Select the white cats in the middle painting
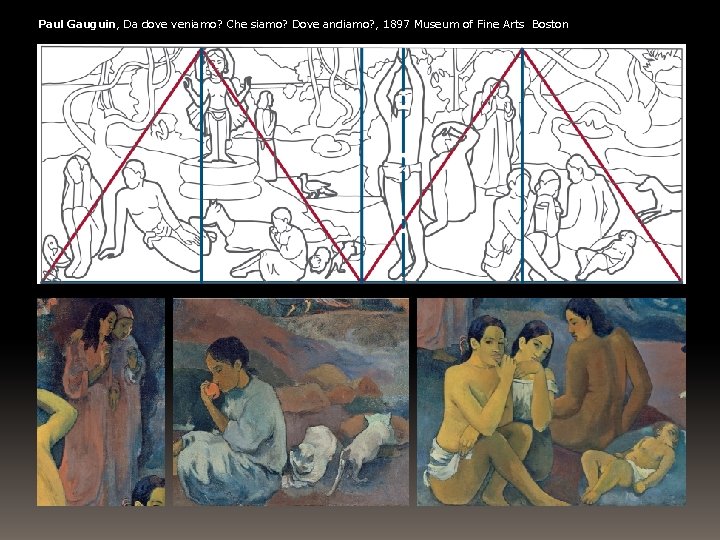 pos(342,450)
